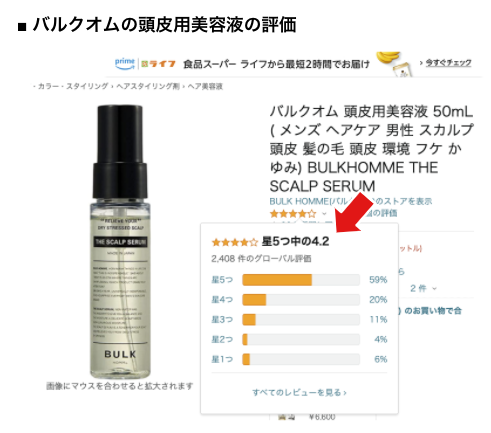Click the 20% percentage link
The image size is (491, 433).
click(378, 300)
